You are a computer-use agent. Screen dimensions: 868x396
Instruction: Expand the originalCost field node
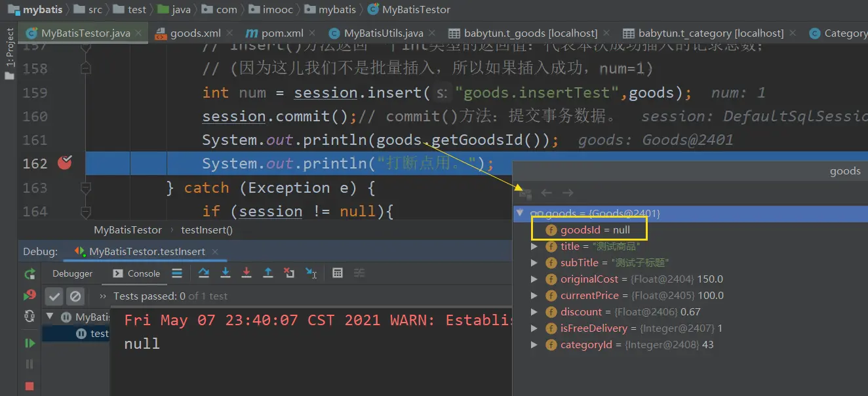(534, 279)
